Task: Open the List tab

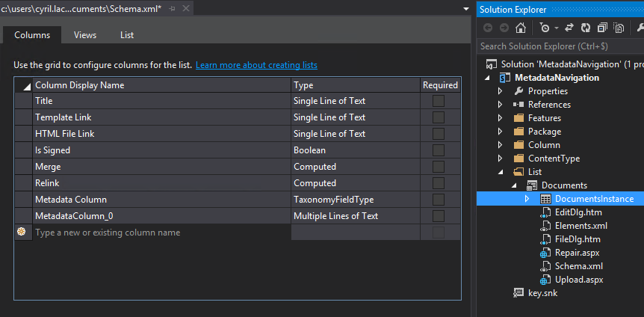Action: pos(127,35)
